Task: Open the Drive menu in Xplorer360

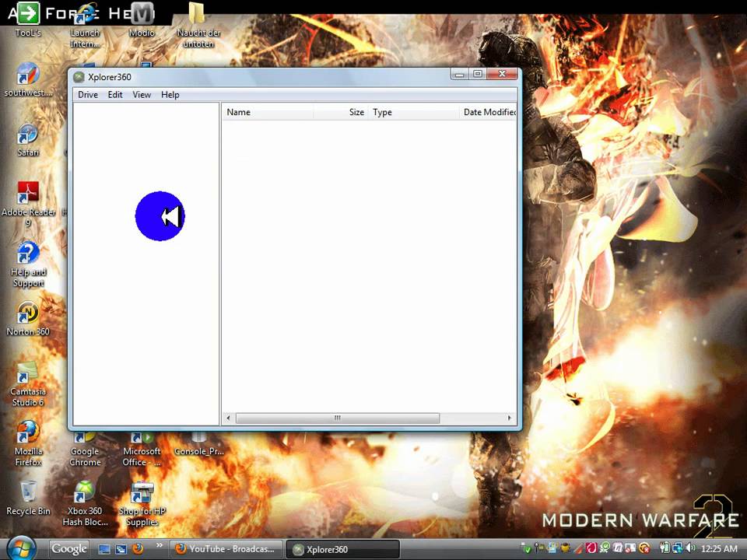Action: tap(88, 95)
